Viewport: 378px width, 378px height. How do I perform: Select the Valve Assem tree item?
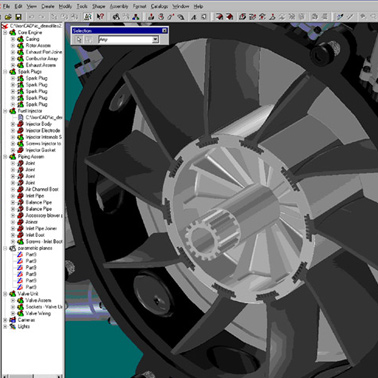pyautogui.click(x=38, y=300)
